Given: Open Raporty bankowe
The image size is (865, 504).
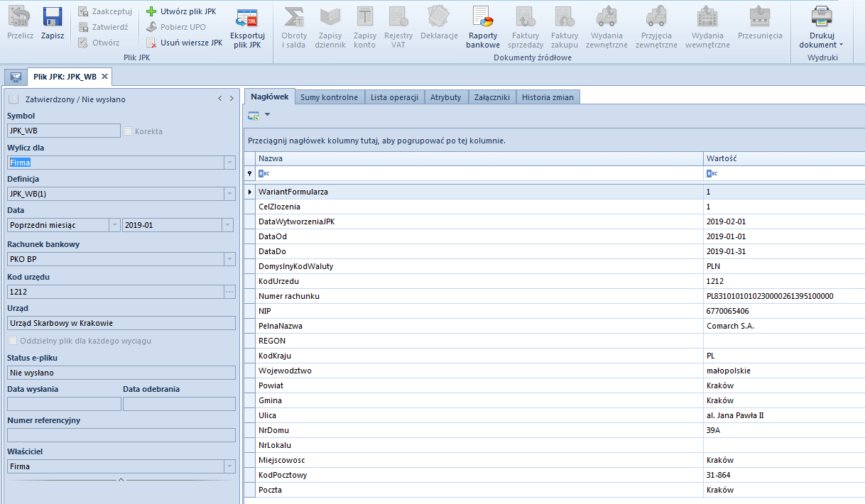Looking at the screenshot, I should [483, 27].
